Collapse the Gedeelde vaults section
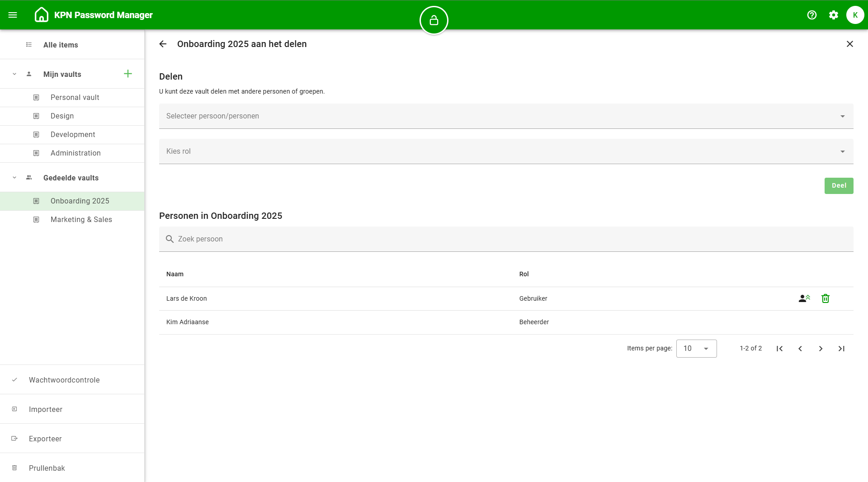The image size is (868, 482). [x=14, y=178]
